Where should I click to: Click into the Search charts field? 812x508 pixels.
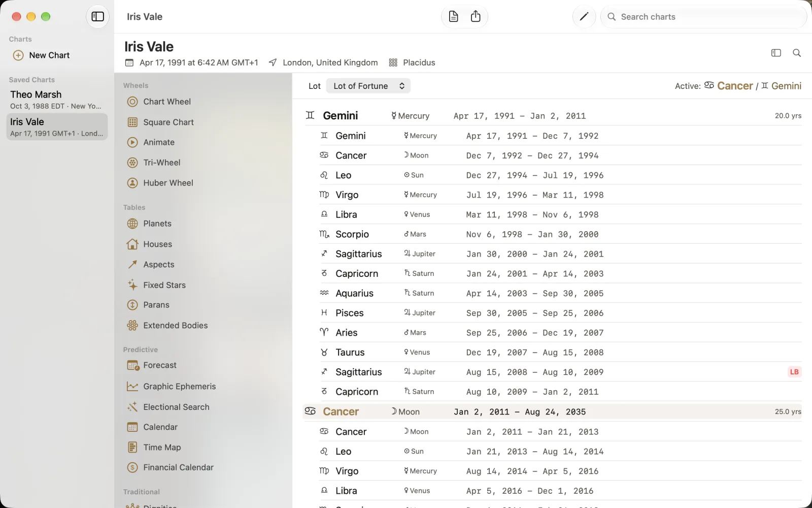(x=703, y=17)
